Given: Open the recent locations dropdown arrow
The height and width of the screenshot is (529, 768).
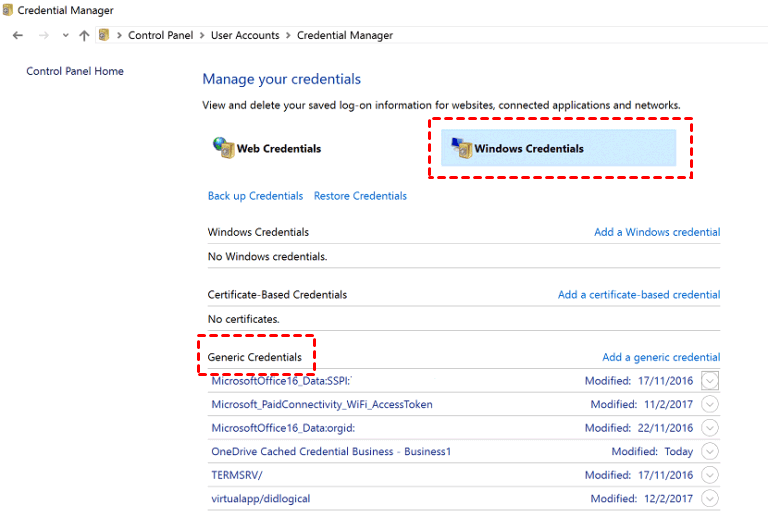Looking at the screenshot, I should 65,35.
